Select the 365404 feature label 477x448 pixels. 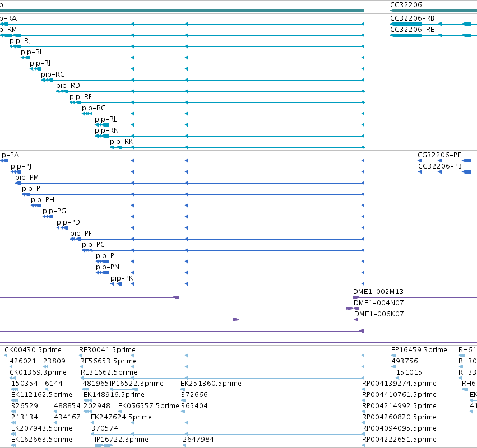[x=194, y=406]
